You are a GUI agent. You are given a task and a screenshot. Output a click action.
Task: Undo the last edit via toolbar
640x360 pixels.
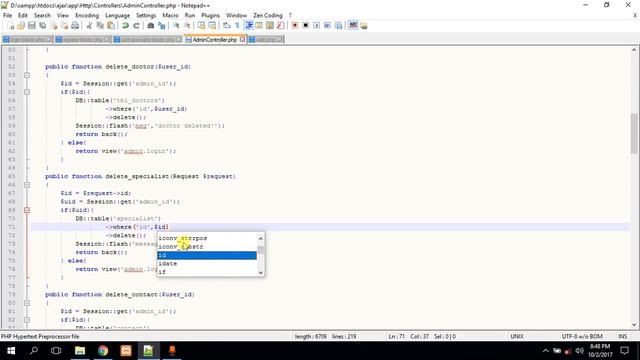click(125, 26)
